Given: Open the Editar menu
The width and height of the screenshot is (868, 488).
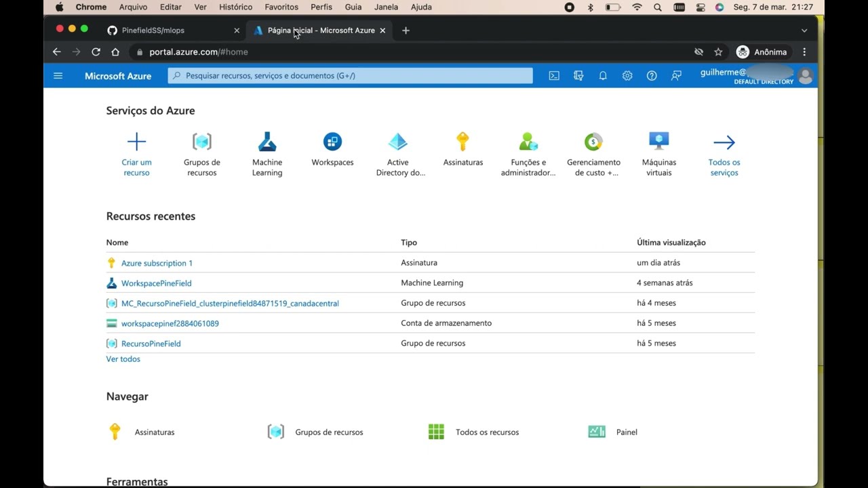Looking at the screenshot, I should point(170,7).
